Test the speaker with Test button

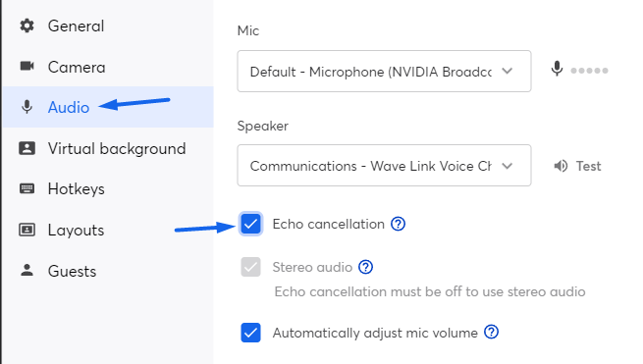pyautogui.click(x=577, y=166)
